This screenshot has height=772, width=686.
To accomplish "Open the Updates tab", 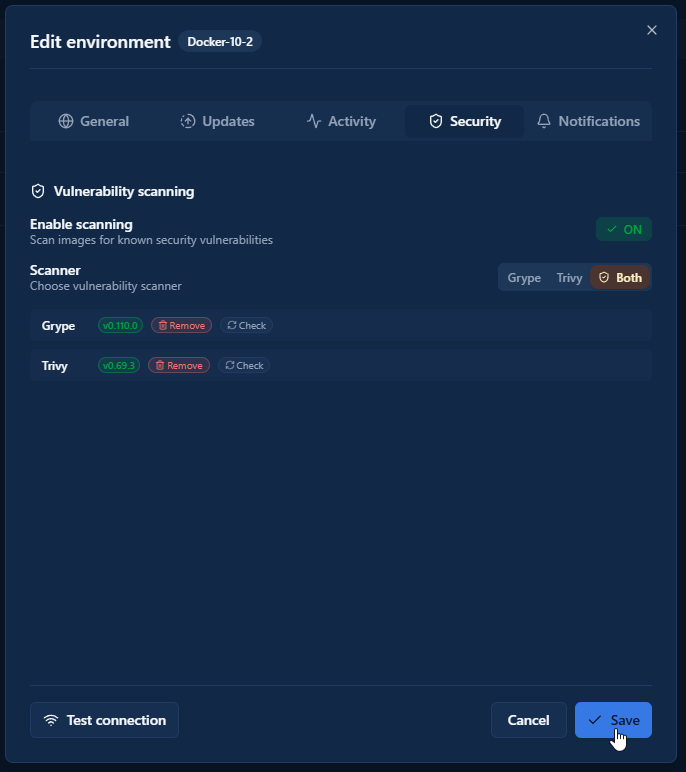I will 217,121.
